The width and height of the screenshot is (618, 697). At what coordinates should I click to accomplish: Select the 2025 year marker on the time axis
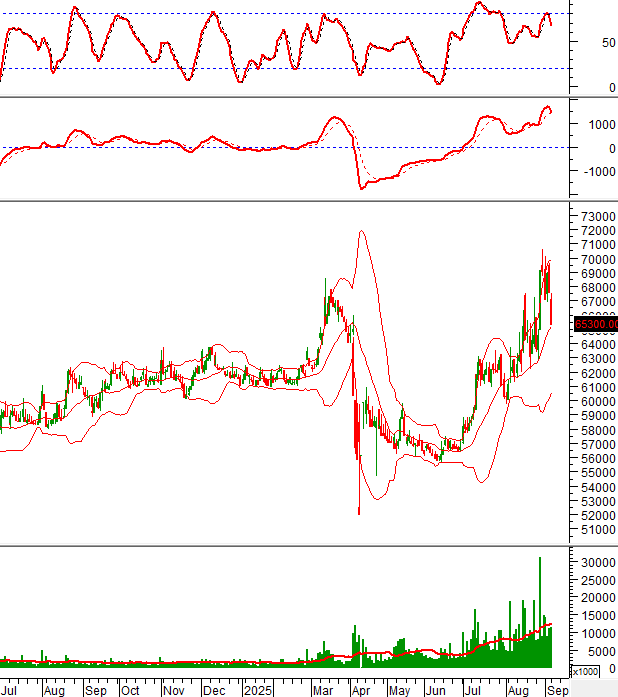click(x=258, y=689)
